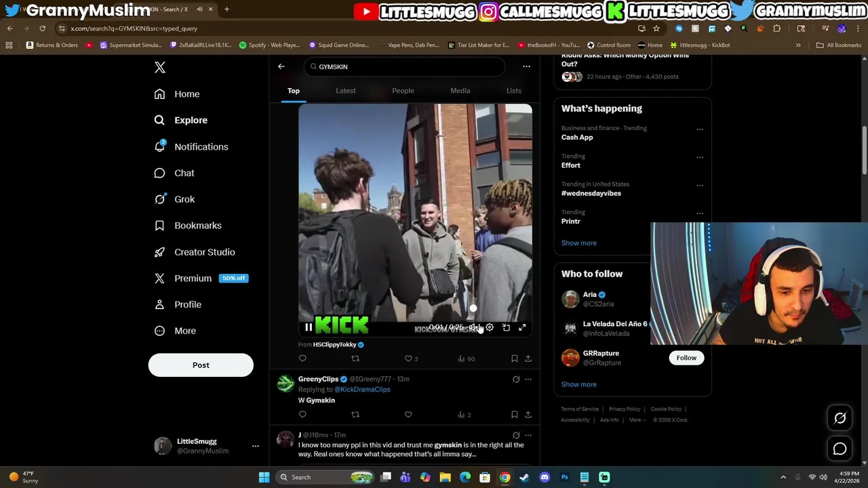
Task: Reload the page in Chrome
Action: click(x=42, y=28)
